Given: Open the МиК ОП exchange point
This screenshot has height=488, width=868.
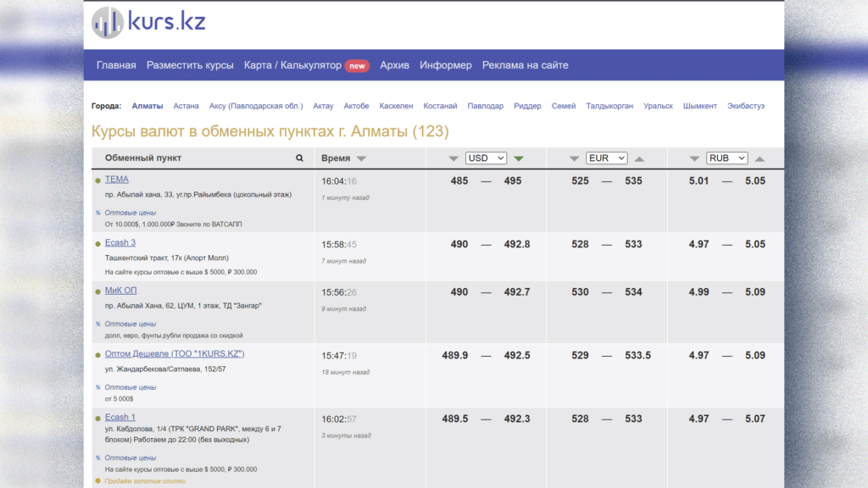Looking at the screenshot, I should 120,291.
